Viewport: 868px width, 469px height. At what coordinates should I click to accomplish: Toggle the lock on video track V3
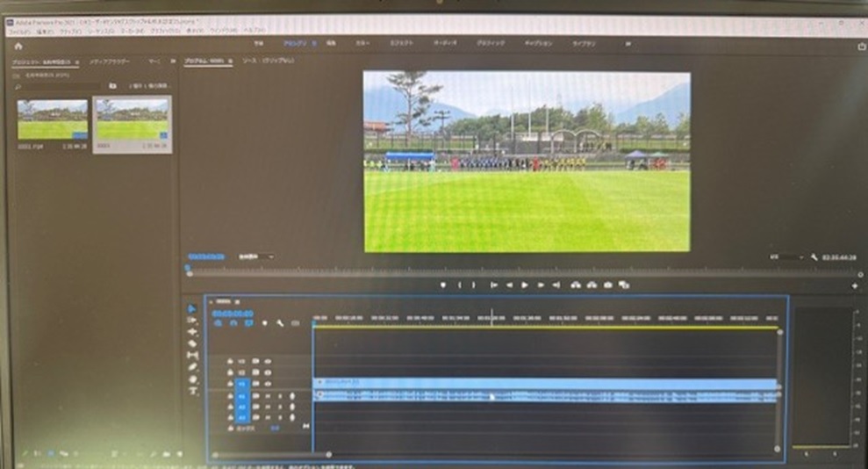coord(230,360)
